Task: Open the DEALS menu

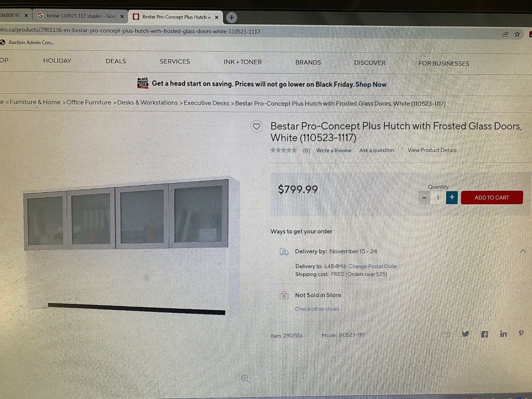Action: click(116, 61)
